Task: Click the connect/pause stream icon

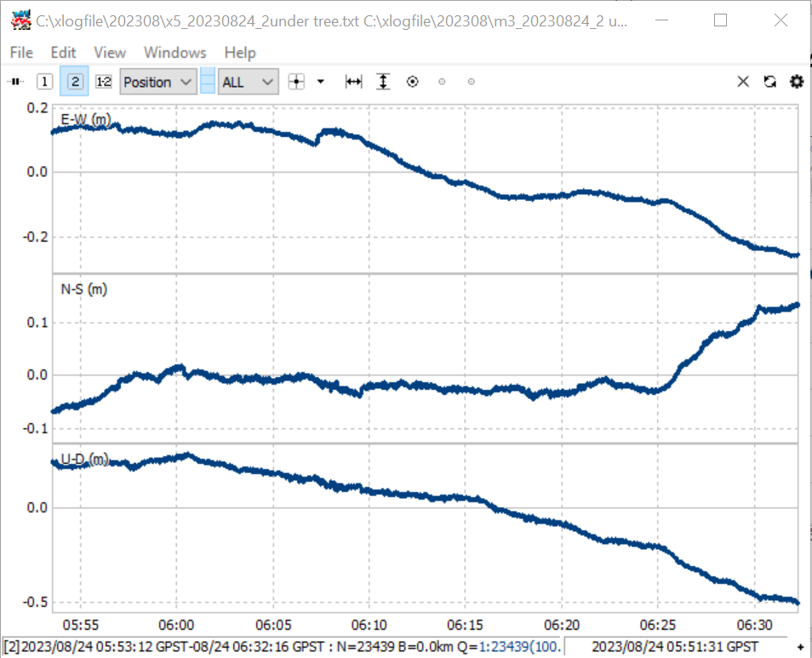Action: tap(16, 82)
